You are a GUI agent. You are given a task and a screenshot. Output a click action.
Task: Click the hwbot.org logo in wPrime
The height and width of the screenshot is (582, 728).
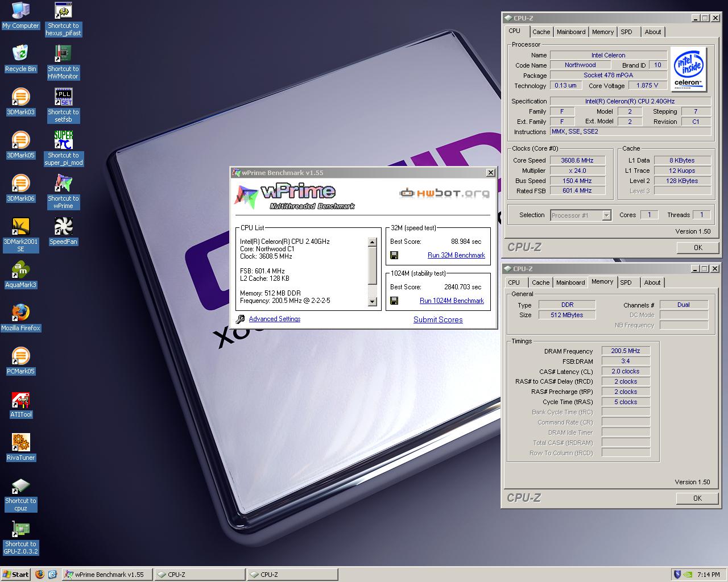click(444, 193)
